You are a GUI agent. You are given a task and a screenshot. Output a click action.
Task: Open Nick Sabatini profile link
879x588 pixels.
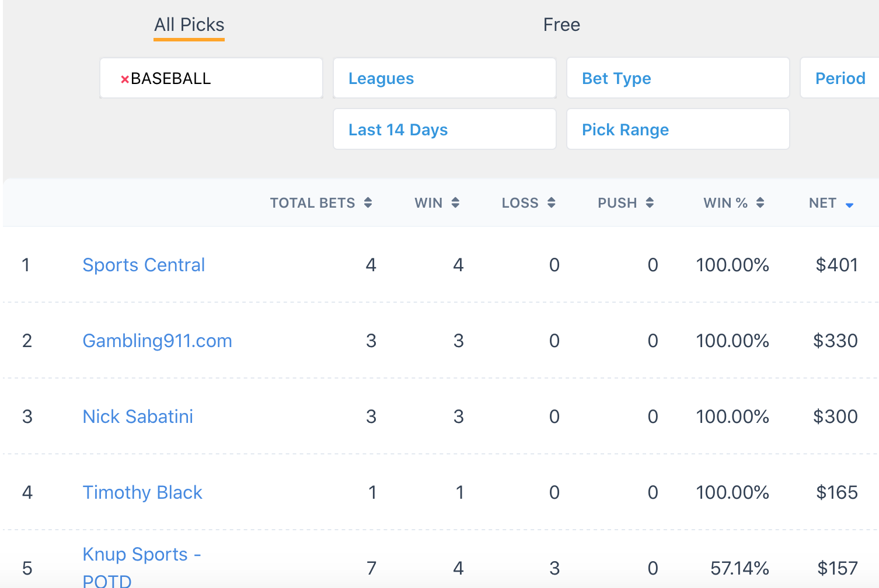click(x=138, y=416)
